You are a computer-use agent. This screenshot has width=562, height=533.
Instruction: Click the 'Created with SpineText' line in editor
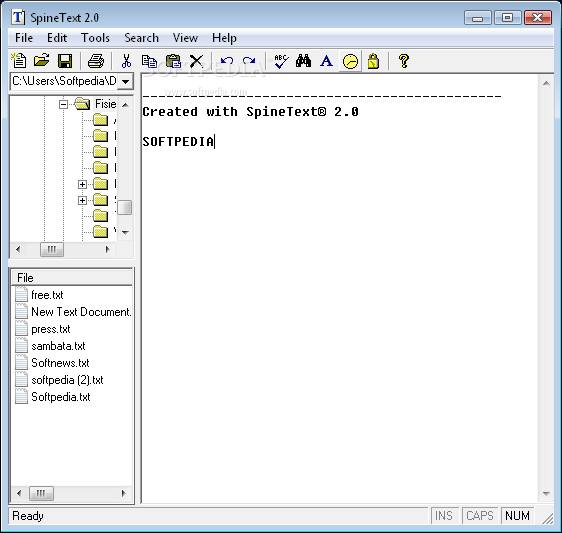pos(251,112)
